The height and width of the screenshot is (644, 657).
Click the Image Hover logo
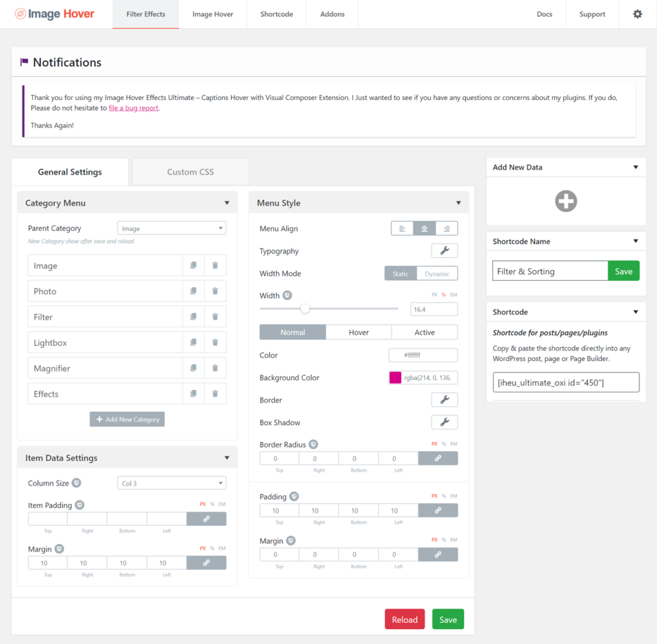pyautogui.click(x=55, y=14)
